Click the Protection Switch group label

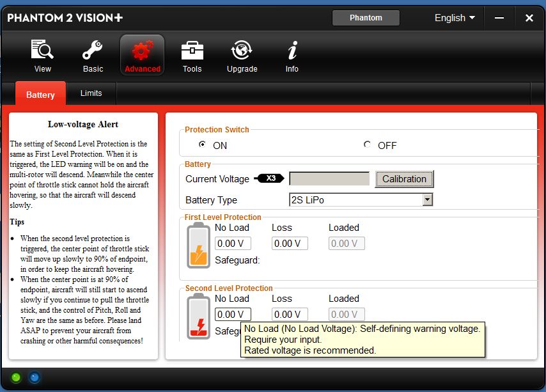tap(217, 130)
